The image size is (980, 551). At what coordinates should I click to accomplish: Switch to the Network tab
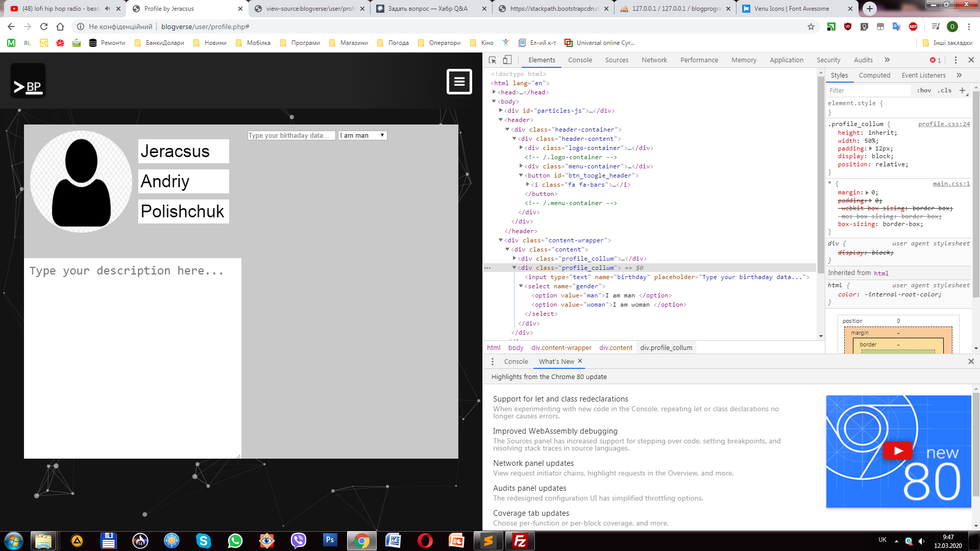tap(654, 60)
